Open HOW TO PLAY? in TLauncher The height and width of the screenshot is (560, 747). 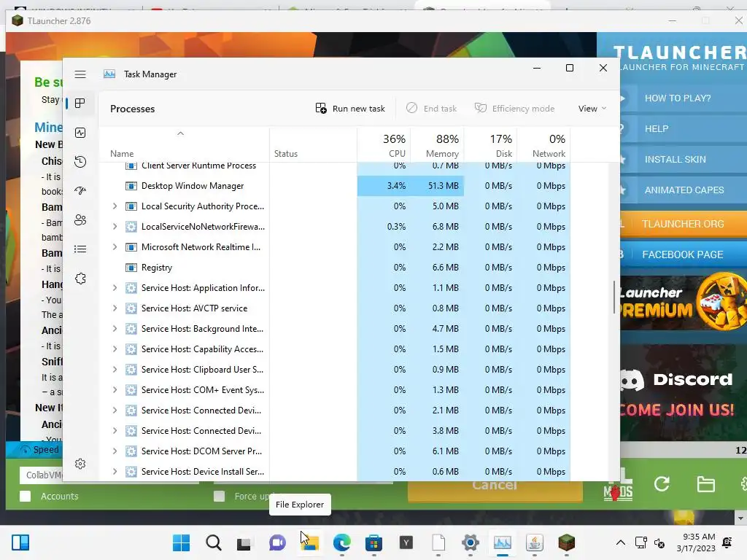(x=683, y=98)
